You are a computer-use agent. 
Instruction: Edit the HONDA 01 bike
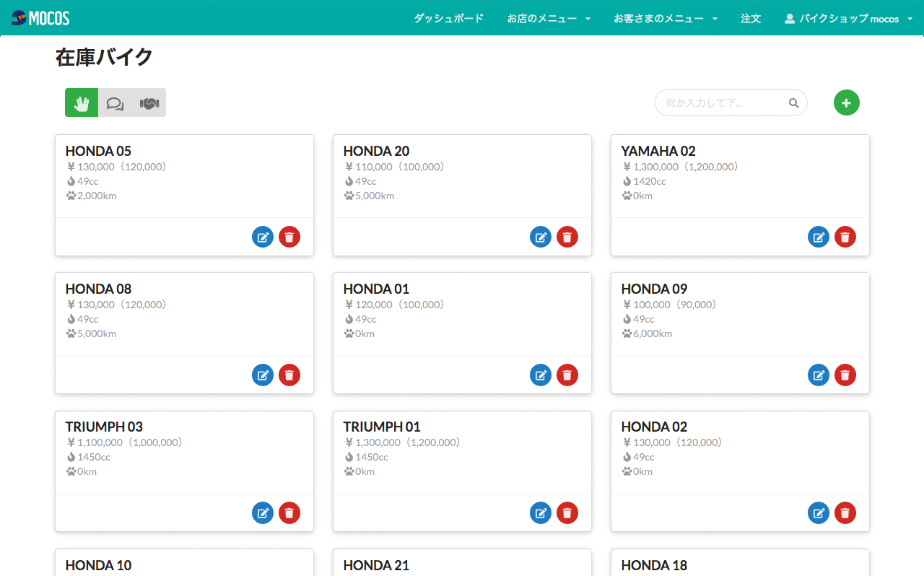tap(541, 375)
